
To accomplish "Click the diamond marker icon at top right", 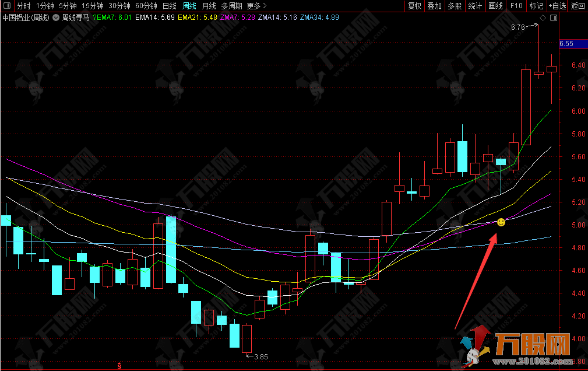I will click(x=543, y=18).
